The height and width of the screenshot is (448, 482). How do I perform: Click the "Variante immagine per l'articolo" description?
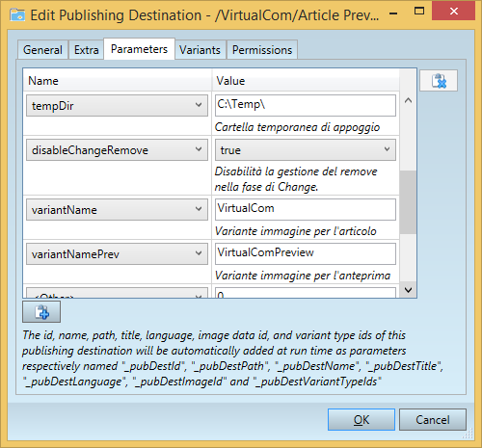tap(295, 231)
